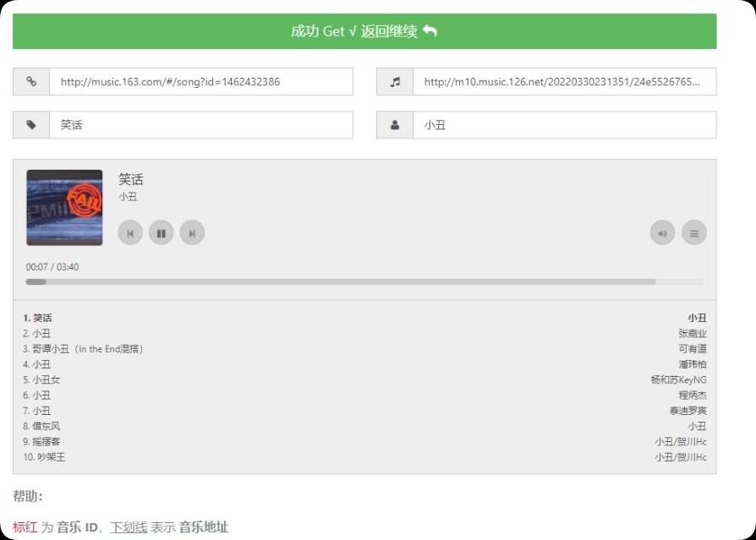This screenshot has width=756, height=540.
Task: Toggle playback using the pause button
Action: [161, 232]
